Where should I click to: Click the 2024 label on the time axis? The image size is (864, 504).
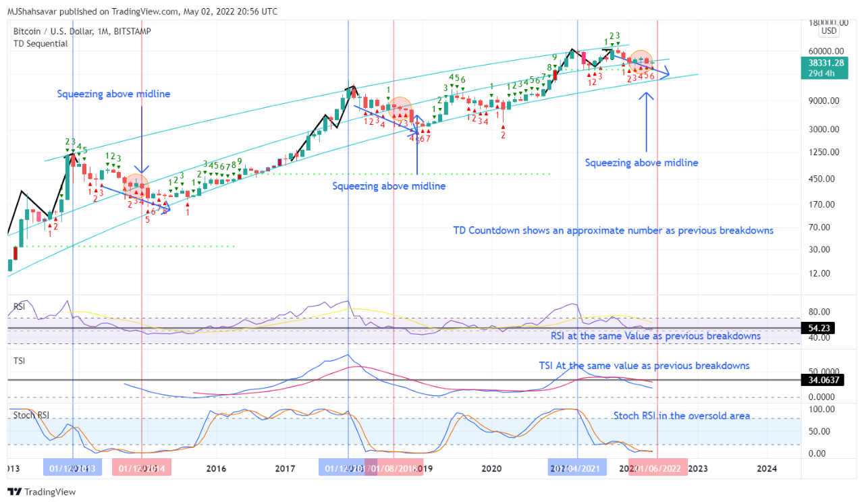[767, 468]
